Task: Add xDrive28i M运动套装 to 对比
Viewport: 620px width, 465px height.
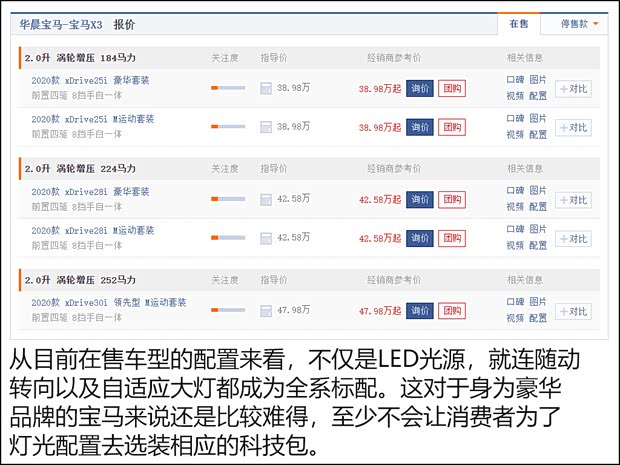Action: click(573, 239)
